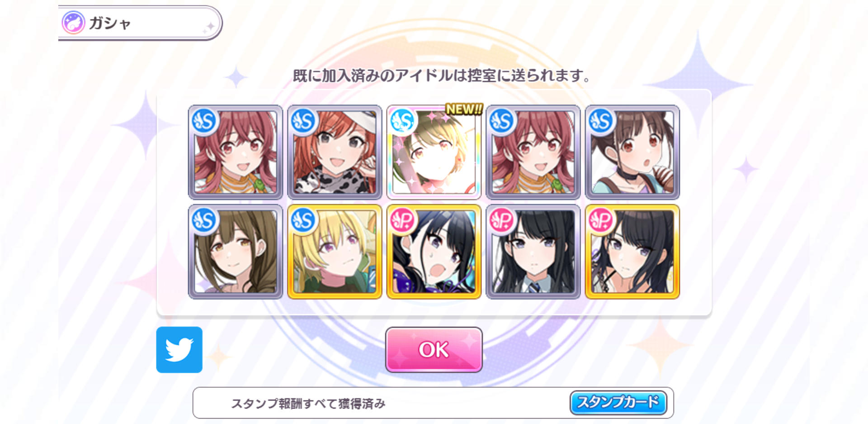This screenshot has width=868, height=424.
Task: Open the brown-haired idol card, bottom row start
Action: point(236,252)
